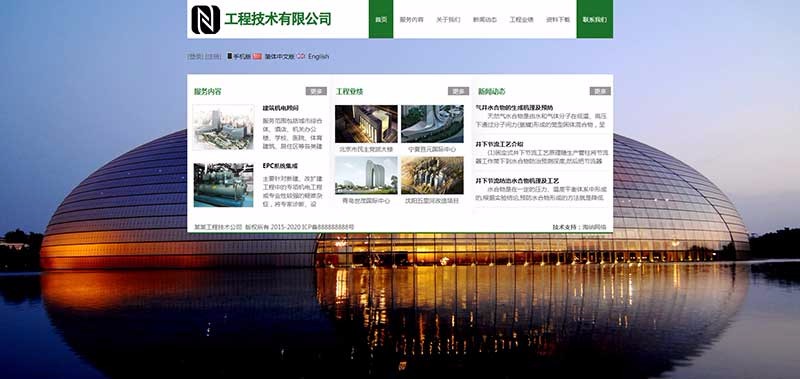This screenshot has height=379, width=800.
Task: Open the 资料下载 navigation item
Action: (x=558, y=19)
